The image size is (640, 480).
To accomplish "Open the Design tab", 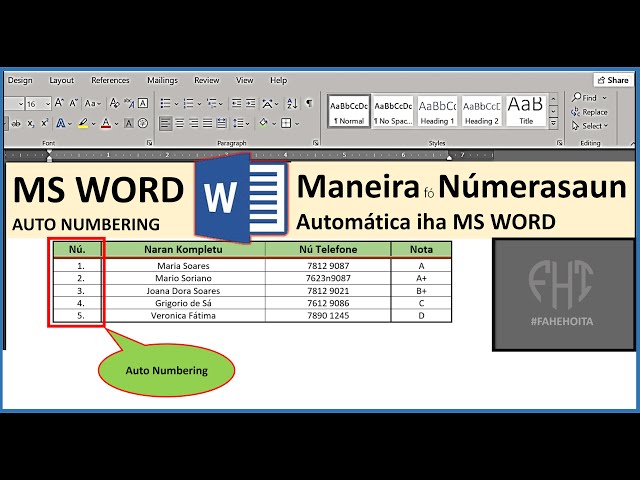I will [20, 80].
